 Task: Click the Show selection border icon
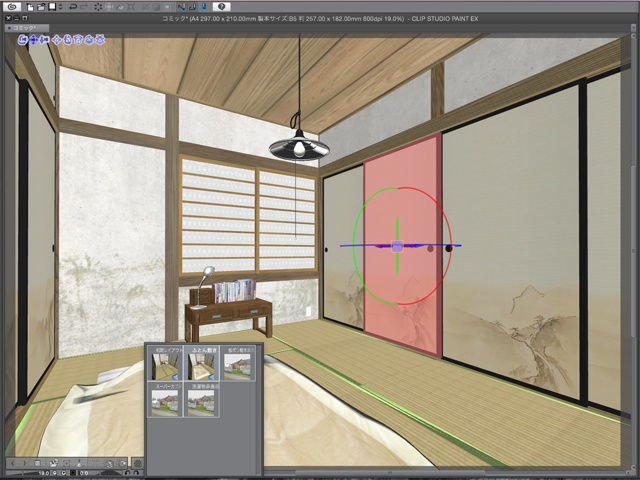pos(167,7)
